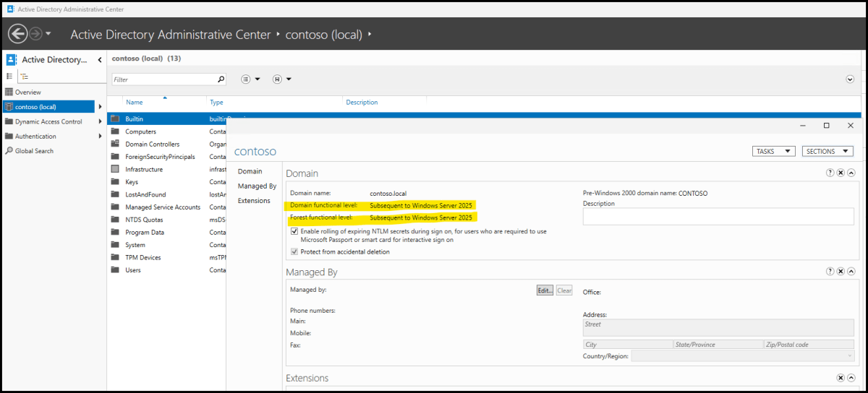Viewport: 868px width, 393px height.
Task: Switch navigation pane to tree view
Action: 25,76
